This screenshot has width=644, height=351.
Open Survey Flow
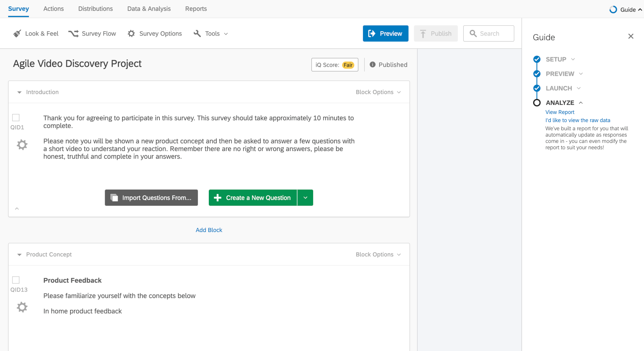coord(92,33)
